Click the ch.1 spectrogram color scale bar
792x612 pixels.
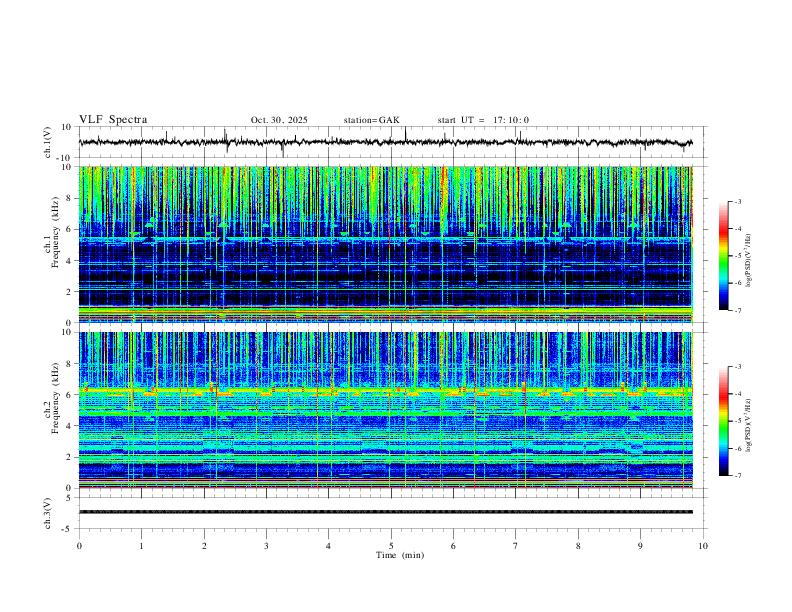click(724, 256)
